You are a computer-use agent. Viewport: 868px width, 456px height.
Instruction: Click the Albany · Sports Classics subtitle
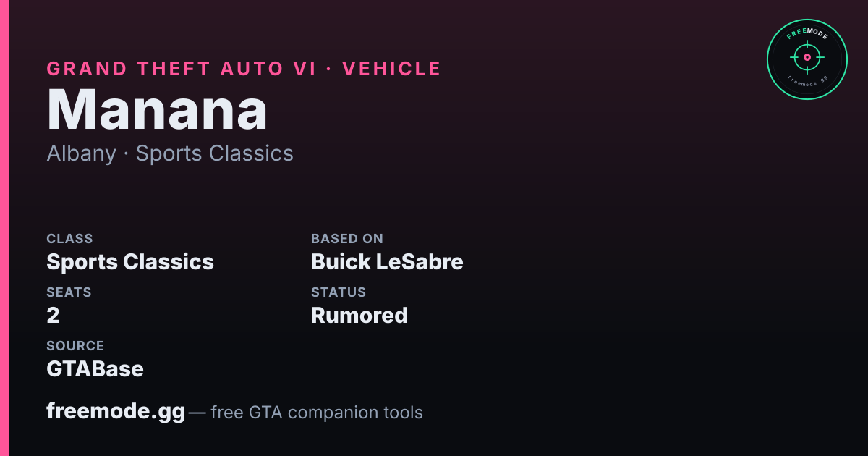(170, 153)
